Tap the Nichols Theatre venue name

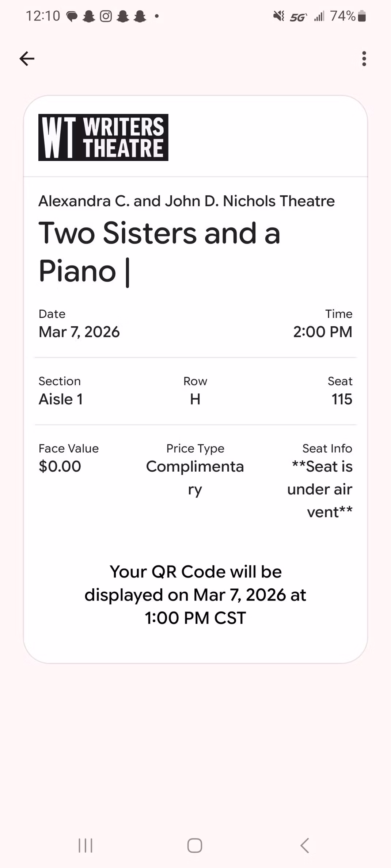pyautogui.click(x=186, y=201)
